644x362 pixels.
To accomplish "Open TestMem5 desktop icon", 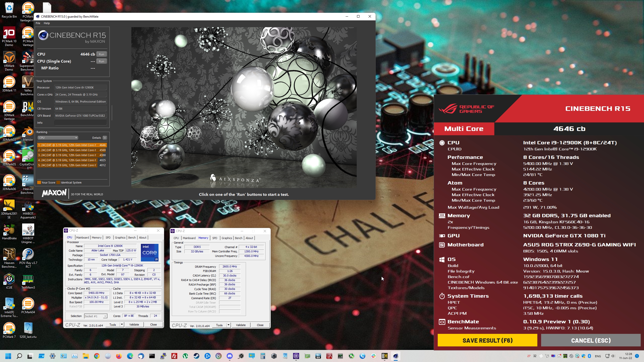I will pos(28,281).
